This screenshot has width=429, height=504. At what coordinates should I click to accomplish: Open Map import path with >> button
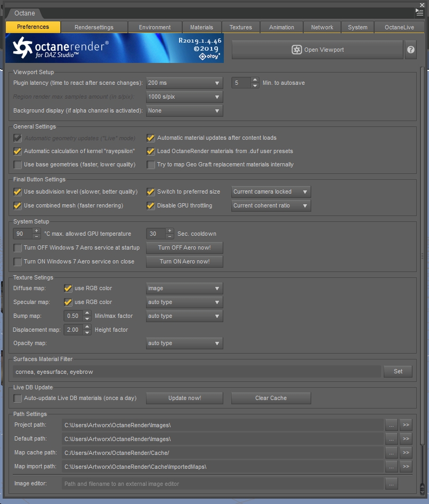point(406,466)
